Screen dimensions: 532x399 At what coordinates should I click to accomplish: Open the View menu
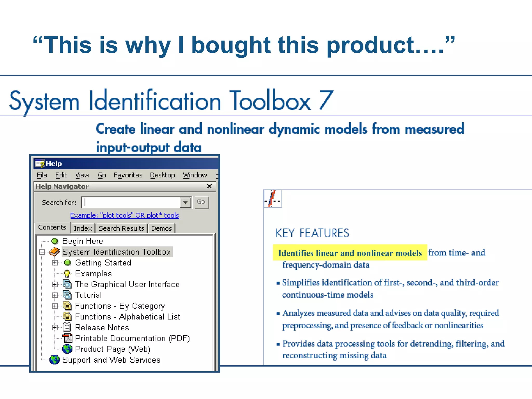click(x=82, y=175)
